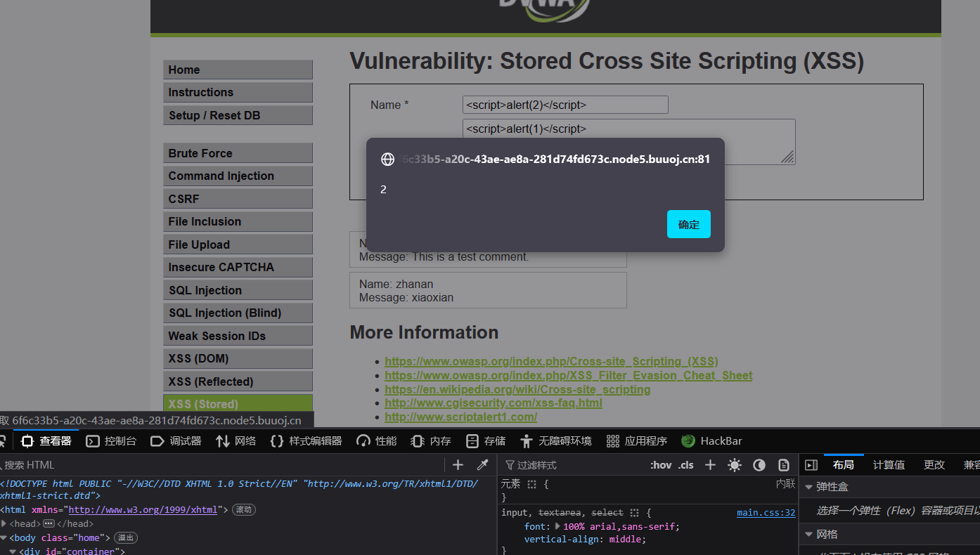Image resolution: width=980 pixels, height=555 pixels.
Task: Collapse the 网格 grid section
Action: pyautogui.click(x=809, y=535)
